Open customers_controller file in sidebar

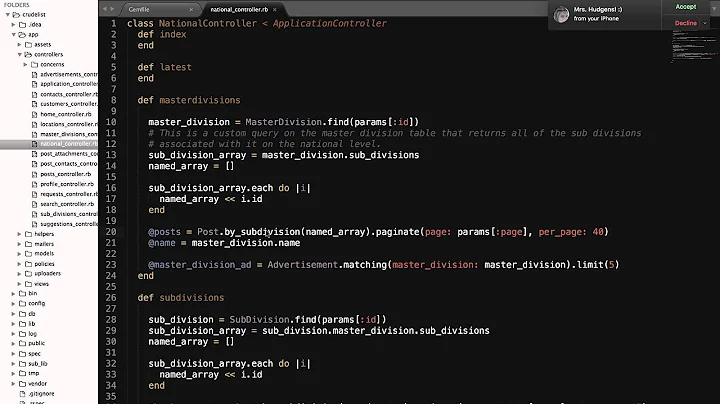pos(68,104)
